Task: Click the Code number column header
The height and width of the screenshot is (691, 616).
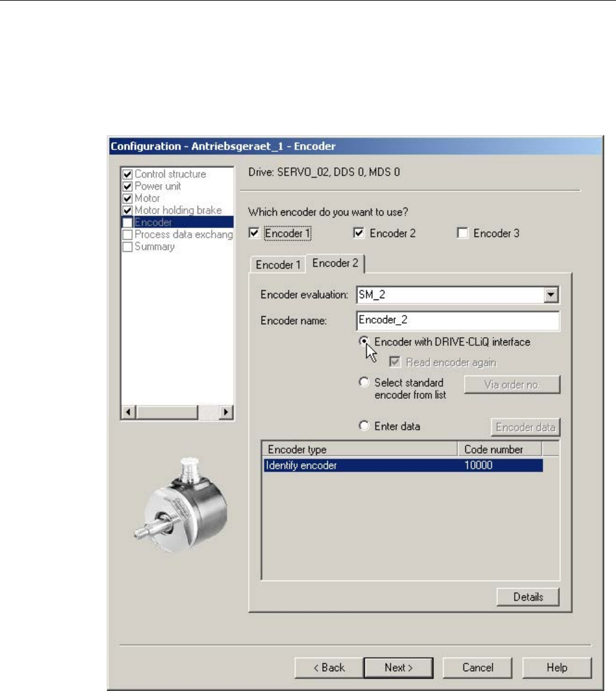Action: click(500, 449)
